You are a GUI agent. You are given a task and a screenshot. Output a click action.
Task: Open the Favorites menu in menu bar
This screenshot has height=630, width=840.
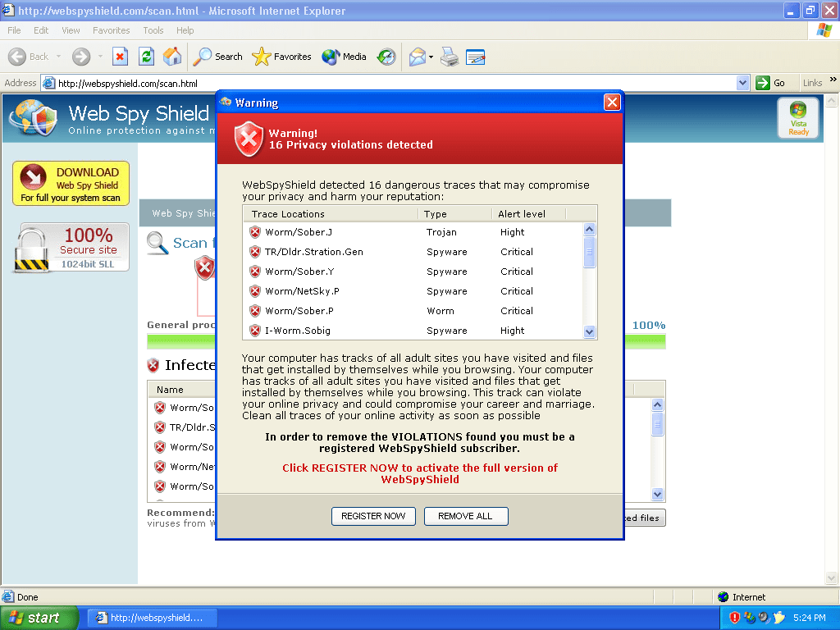[111, 30]
